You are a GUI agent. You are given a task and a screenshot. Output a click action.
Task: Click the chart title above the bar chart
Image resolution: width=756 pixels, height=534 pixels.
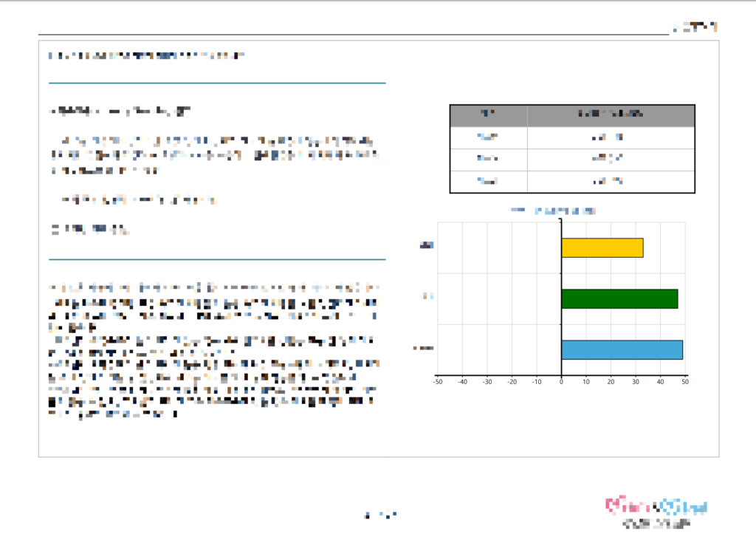554,210
